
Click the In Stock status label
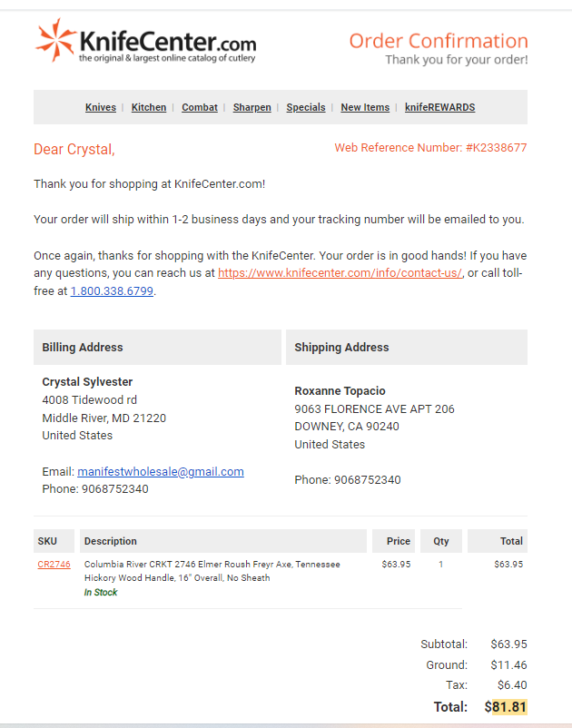click(101, 593)
